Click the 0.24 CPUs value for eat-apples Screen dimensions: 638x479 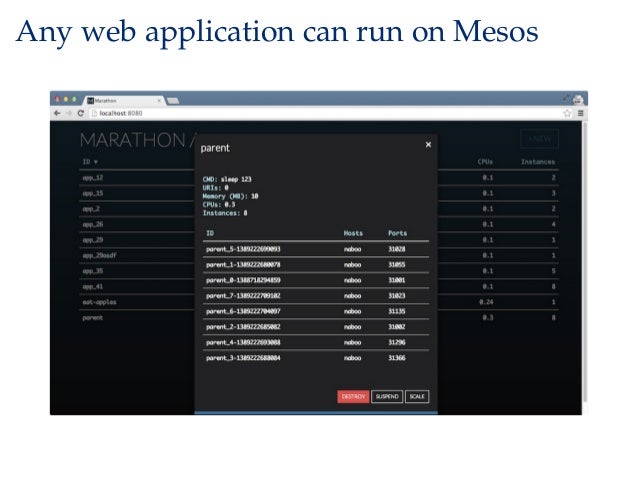(x=486, y=302)
